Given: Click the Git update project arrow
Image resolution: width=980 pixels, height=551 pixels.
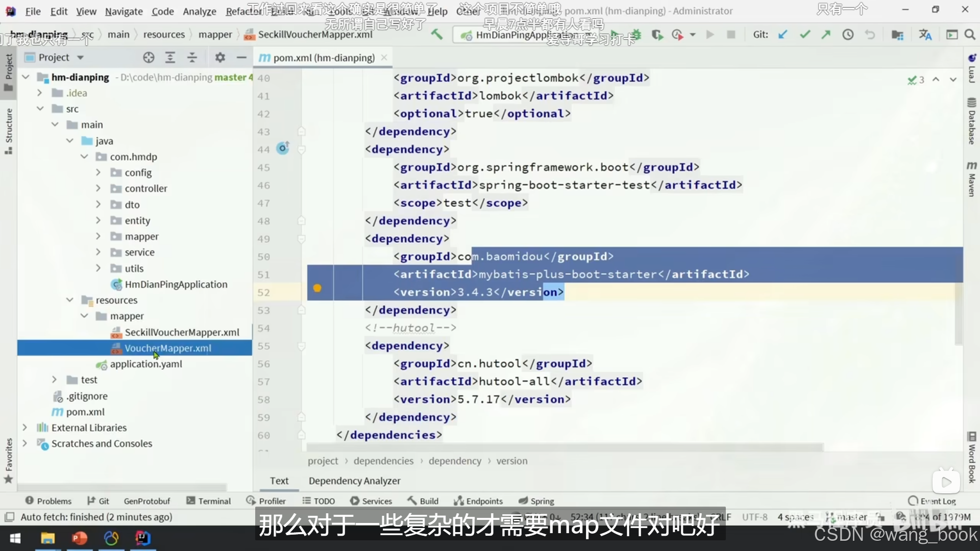Looking at the screenshot, I should (x=782, y=35).
